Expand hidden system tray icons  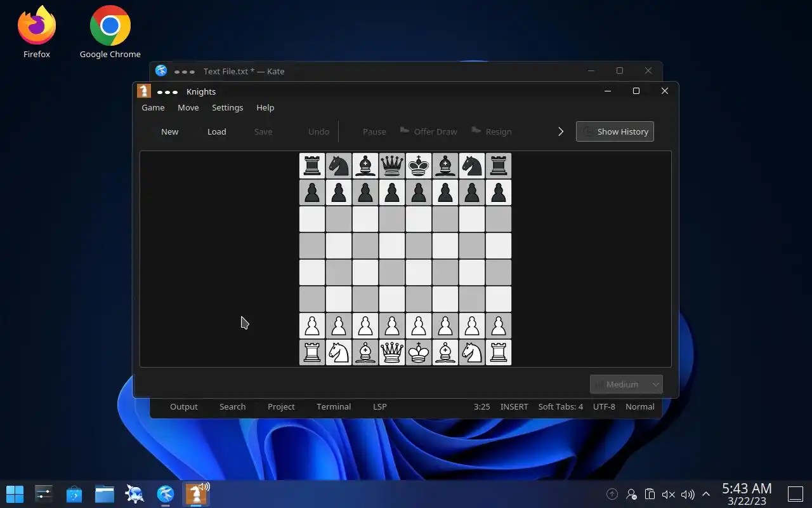pos(705,494)
